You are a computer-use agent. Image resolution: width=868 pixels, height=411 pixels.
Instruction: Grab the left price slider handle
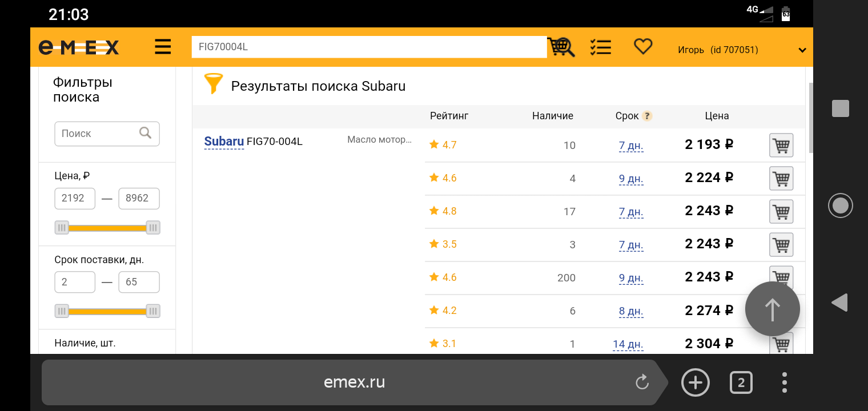62,228
